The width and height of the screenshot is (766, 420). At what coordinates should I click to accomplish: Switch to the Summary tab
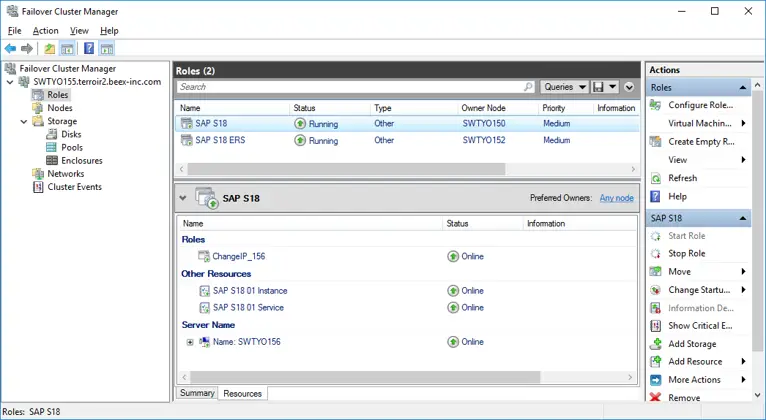coord(197,393)
